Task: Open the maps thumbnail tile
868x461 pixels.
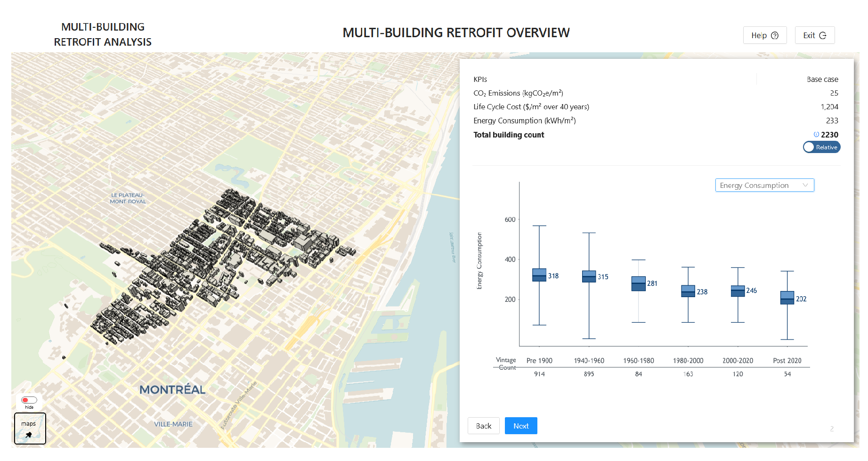Action: [x=30, y=429]
